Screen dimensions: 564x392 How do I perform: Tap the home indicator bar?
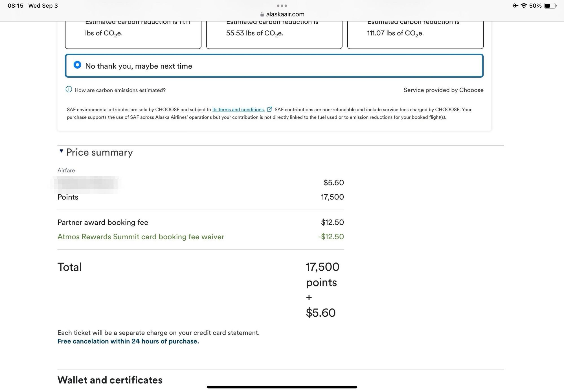(x=282, y=387)
